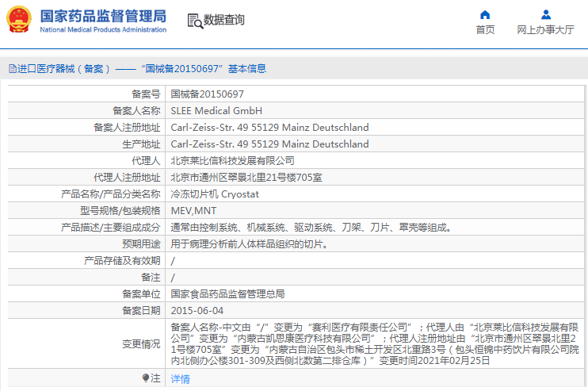
Task: Click the 生产地址 row address value
Action: tap(269, 144)
